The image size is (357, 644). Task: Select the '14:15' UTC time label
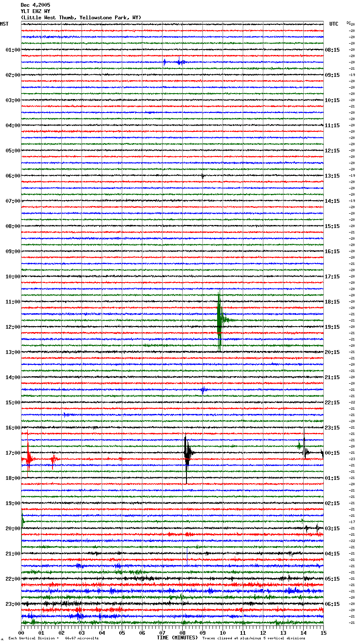[x=332, y=201]
